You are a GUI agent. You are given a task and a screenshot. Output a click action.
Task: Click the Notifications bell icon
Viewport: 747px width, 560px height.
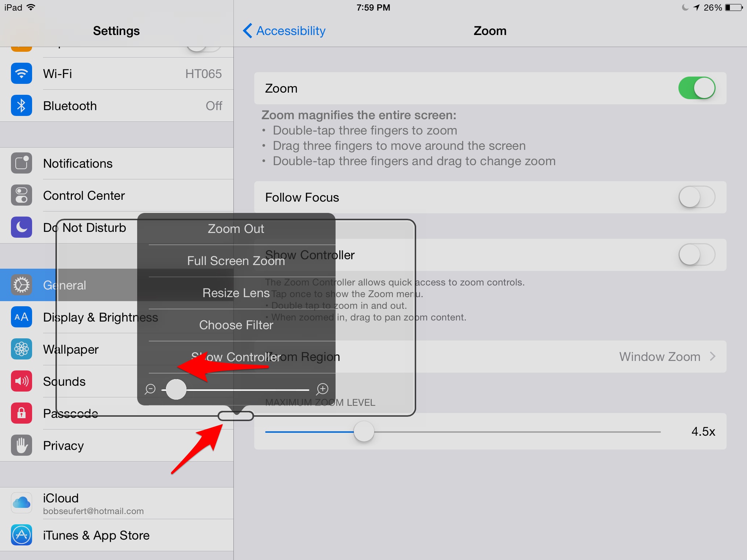point(21,163)
